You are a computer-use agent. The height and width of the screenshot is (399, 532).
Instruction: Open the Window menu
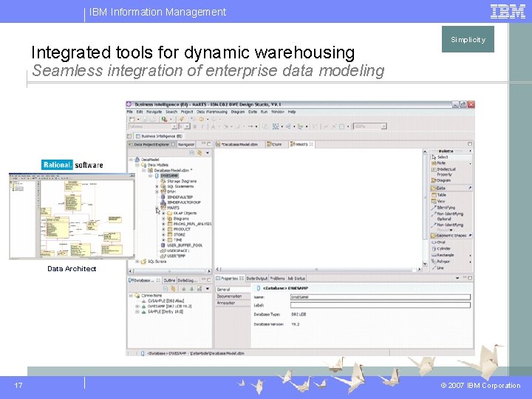coord(278,112)
